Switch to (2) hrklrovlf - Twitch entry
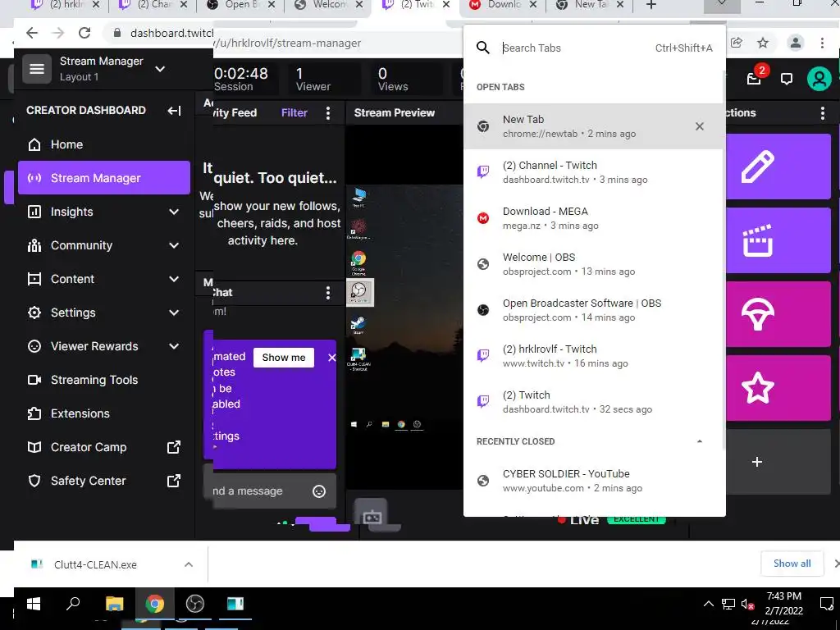This screenshot has height=630, width=840. 594,356
